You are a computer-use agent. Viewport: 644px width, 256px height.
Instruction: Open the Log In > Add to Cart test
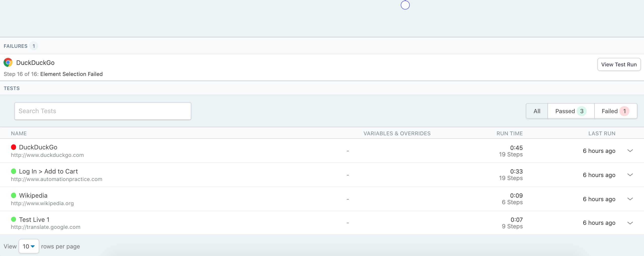(x=49, y=171)
